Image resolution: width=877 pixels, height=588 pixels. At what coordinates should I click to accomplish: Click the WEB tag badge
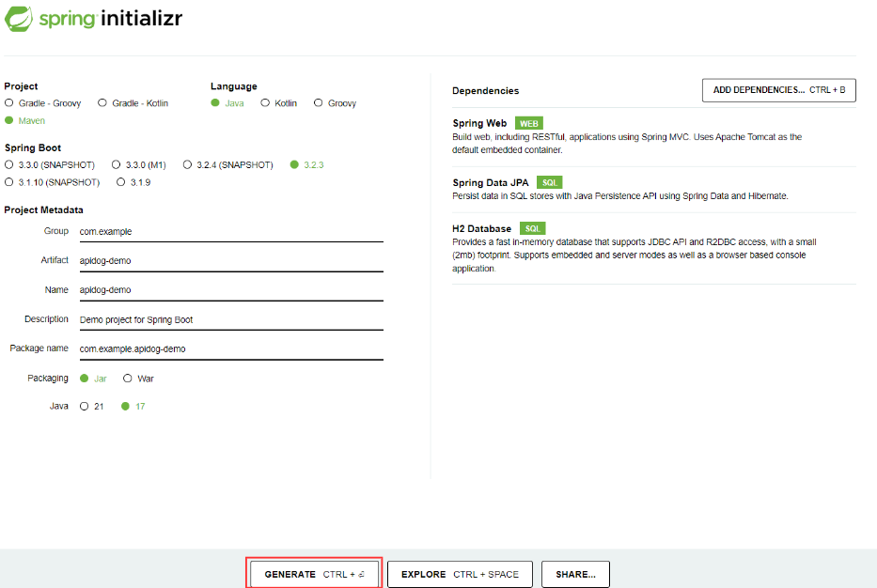click(x=528, y=124)
